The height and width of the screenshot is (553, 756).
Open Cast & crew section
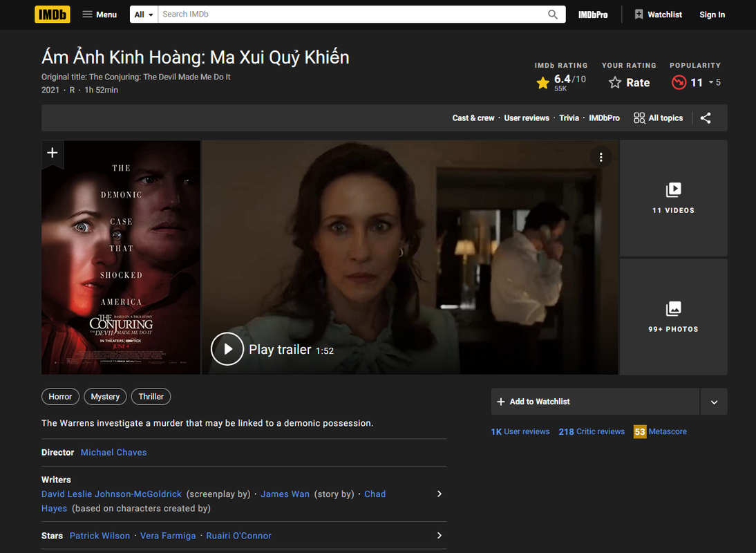point(473,118)
